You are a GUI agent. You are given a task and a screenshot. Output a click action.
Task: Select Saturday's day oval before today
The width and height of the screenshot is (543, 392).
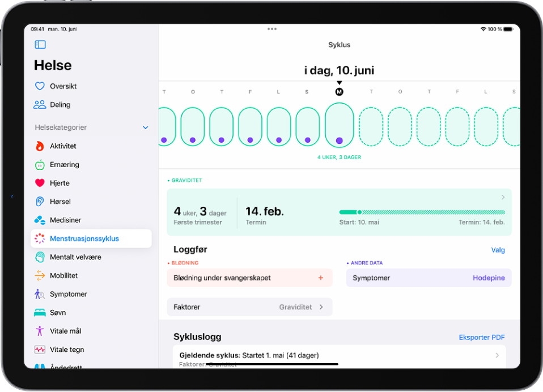279,127
